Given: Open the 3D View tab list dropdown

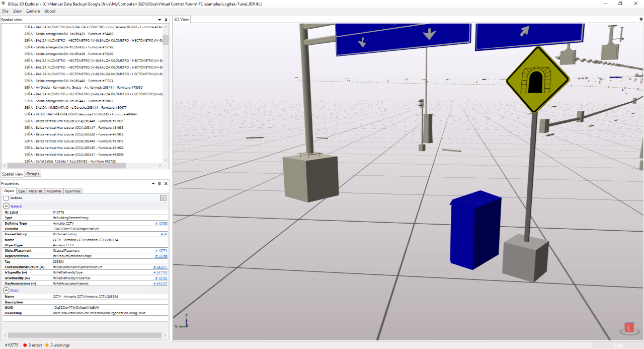Looking at the screenshot, I should [x=641, y=20].
